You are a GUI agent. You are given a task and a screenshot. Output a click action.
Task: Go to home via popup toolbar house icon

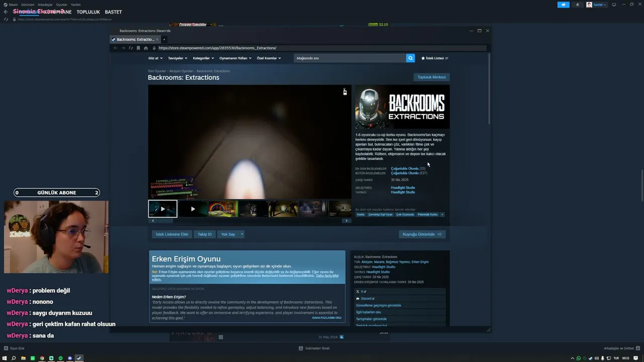click(146, 48)
